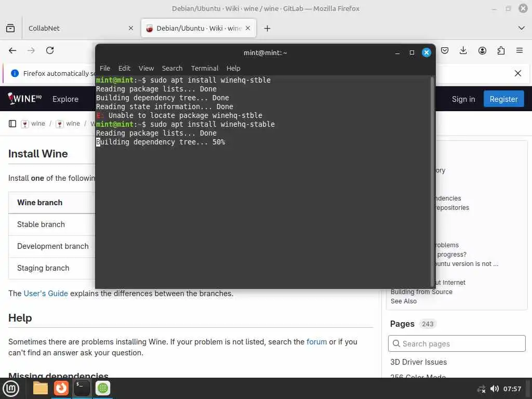
Task: Minimize the mint@mint terminal window
Action: [397, 52]
